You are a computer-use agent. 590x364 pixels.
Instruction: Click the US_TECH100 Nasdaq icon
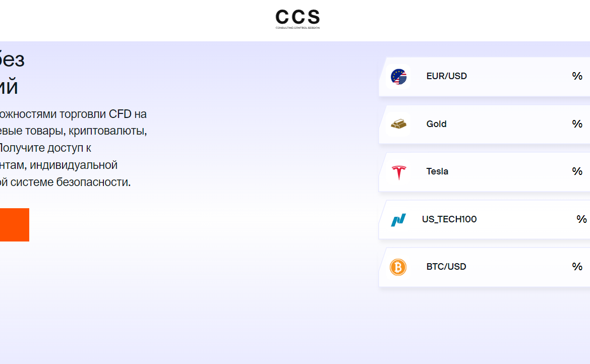click(x=398, y=220)
